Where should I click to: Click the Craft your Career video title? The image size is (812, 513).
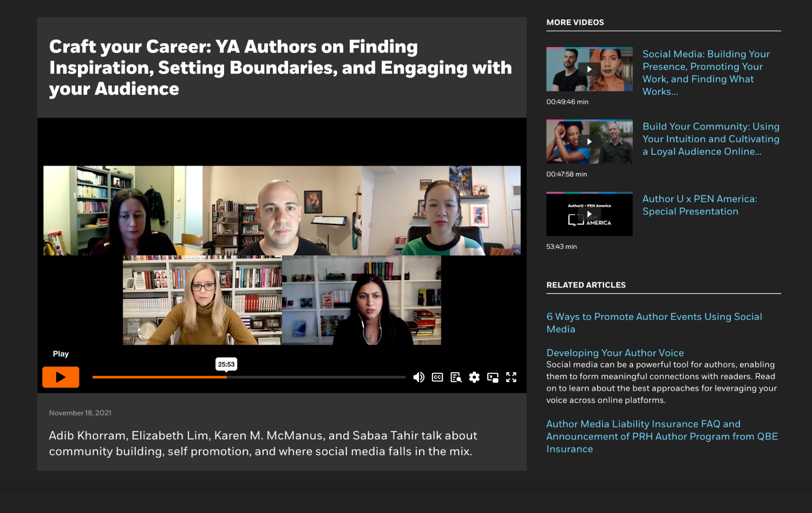click(x=280, y=68)
